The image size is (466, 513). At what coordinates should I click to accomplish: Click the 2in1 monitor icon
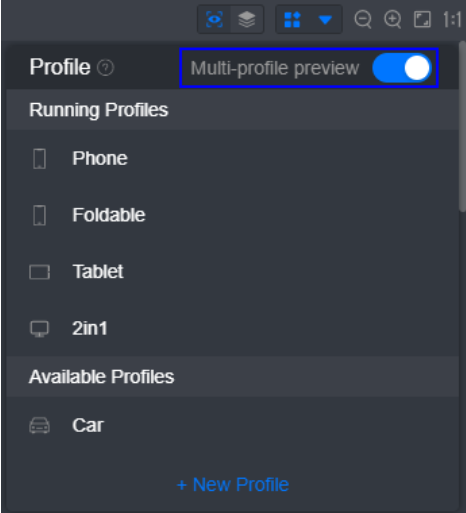click(39, 329)
